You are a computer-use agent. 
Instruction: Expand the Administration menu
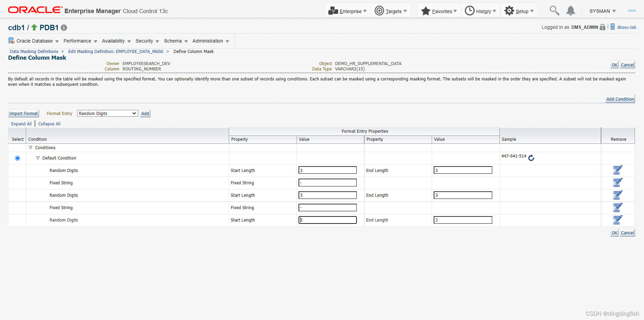pyautogui.click(x=211, y=41)
